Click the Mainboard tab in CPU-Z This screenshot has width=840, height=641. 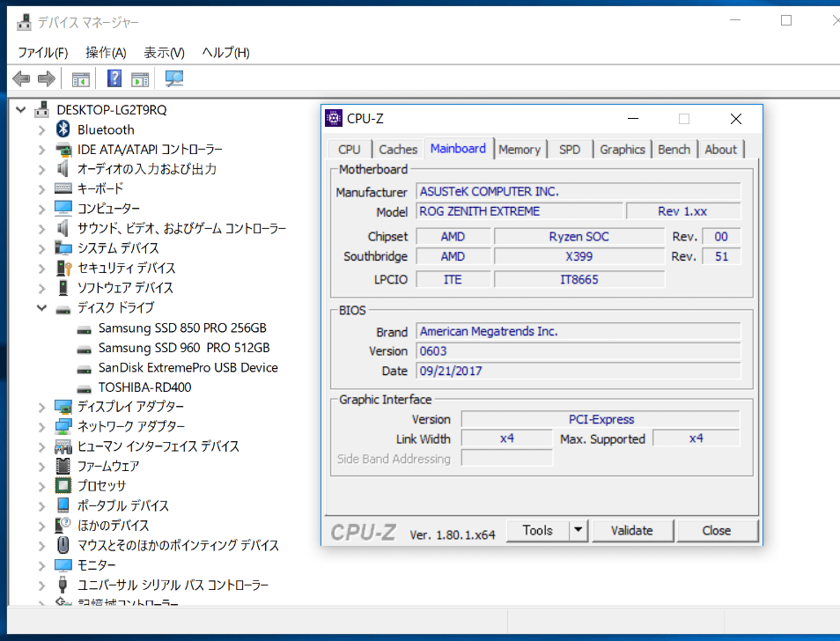(x=458, y=148)
